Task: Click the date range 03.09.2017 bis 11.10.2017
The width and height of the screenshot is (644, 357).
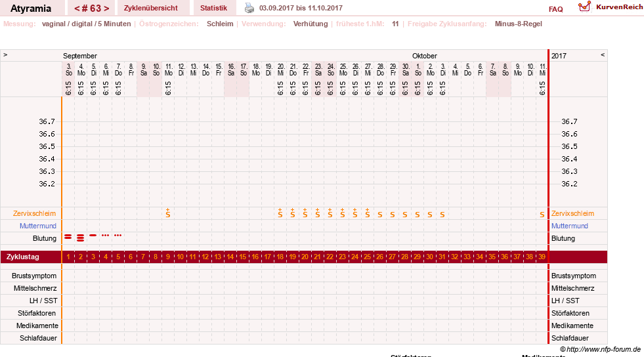Action: 301,8
